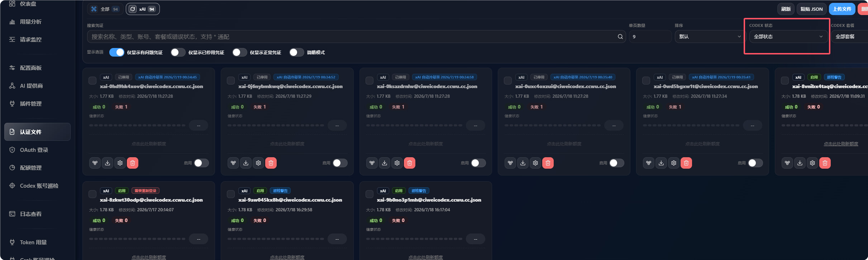This screenshot has height=260, width=868.
Task: Open gear settings for xai-0uxc4oxzui card
Action: point(535,163)
